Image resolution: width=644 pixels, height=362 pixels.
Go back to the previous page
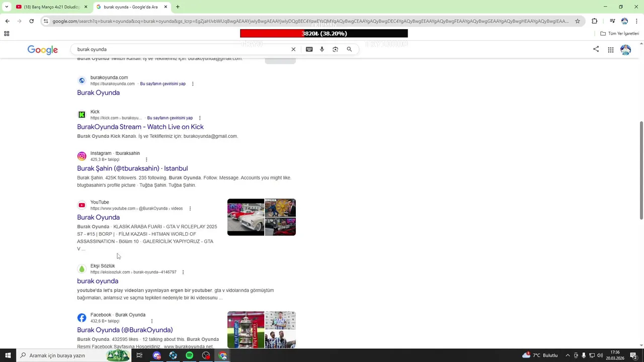pyautogui.click(x=7, y=21)
